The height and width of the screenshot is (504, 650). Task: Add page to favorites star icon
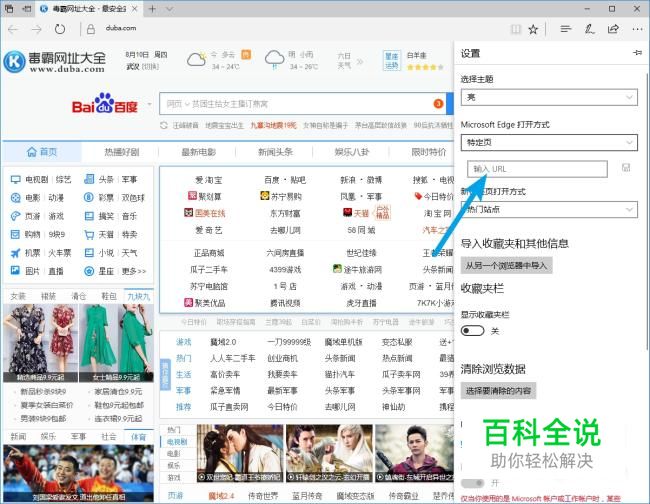(533, 29)
